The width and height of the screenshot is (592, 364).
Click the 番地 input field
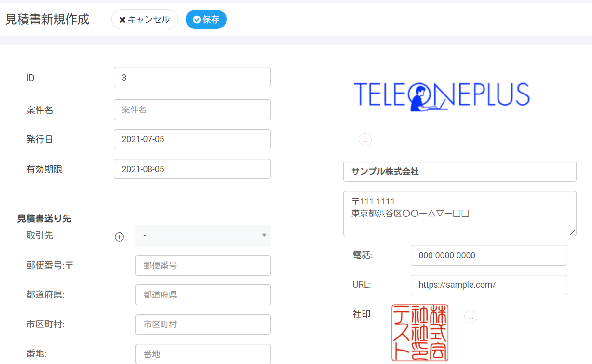coord(203,354)
